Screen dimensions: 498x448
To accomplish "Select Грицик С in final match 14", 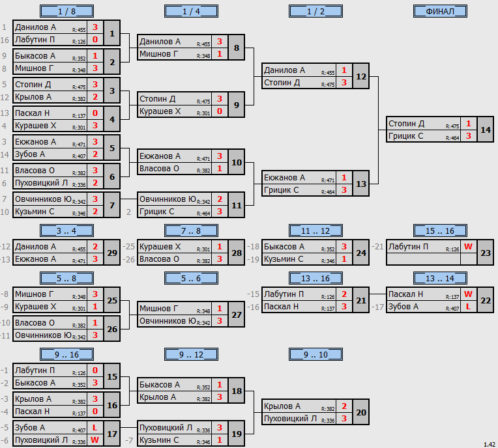I will click(405, 136).
